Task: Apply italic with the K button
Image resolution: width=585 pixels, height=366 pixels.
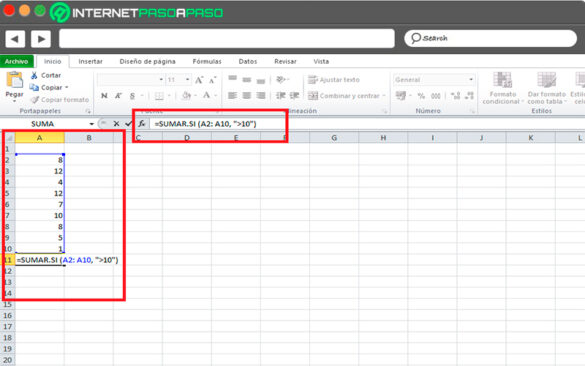Action: pyautogui.click(x=118, y=96)
